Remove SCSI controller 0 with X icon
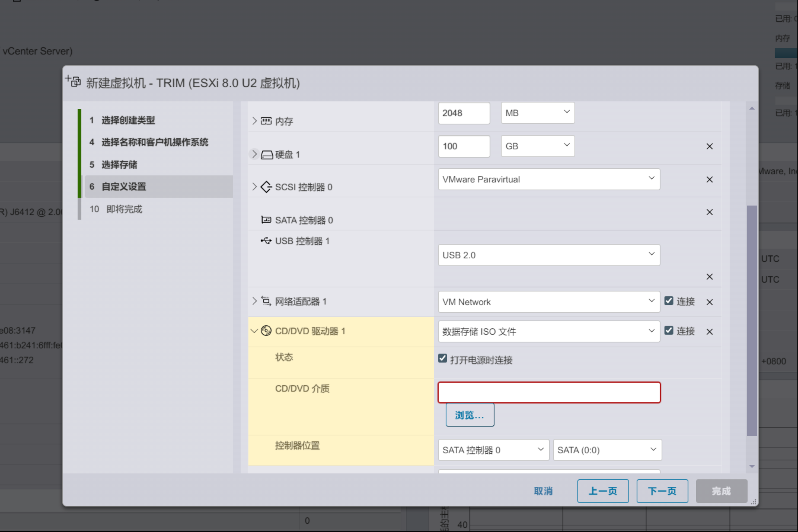 point(709,180)
